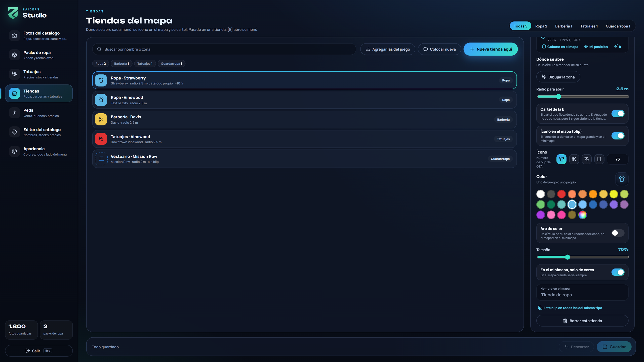Click Vestuario · Mission Row dashed icon
Image resolution: width=644 pixels, height=362 pixels.
[x=101, y=159]
